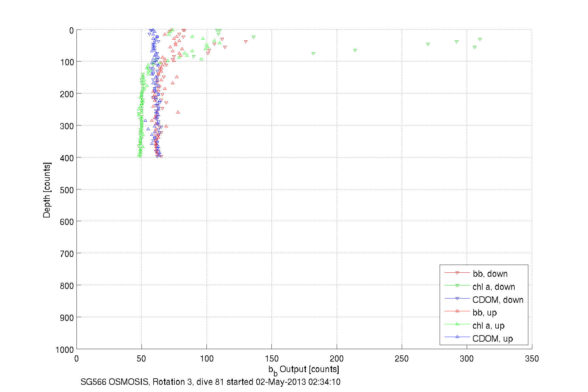Click the green down-triangle marker in the legend
Viewport: 588px width, 392px height.
pos(457,285)
